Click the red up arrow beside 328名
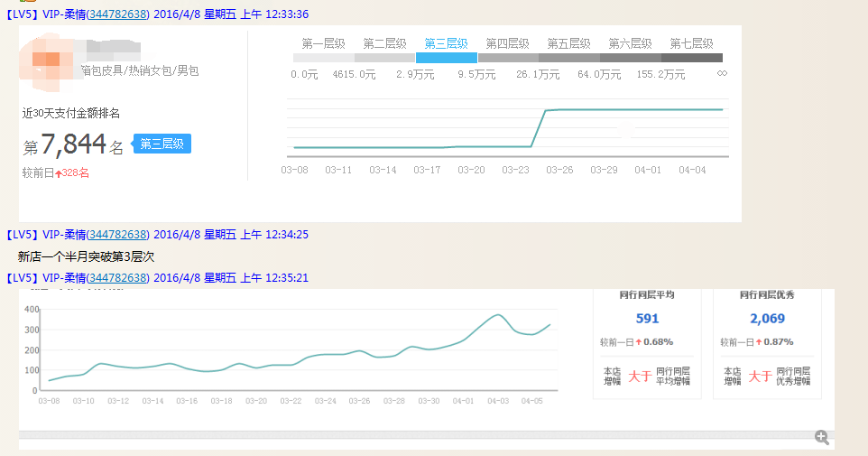 [59, 173]
